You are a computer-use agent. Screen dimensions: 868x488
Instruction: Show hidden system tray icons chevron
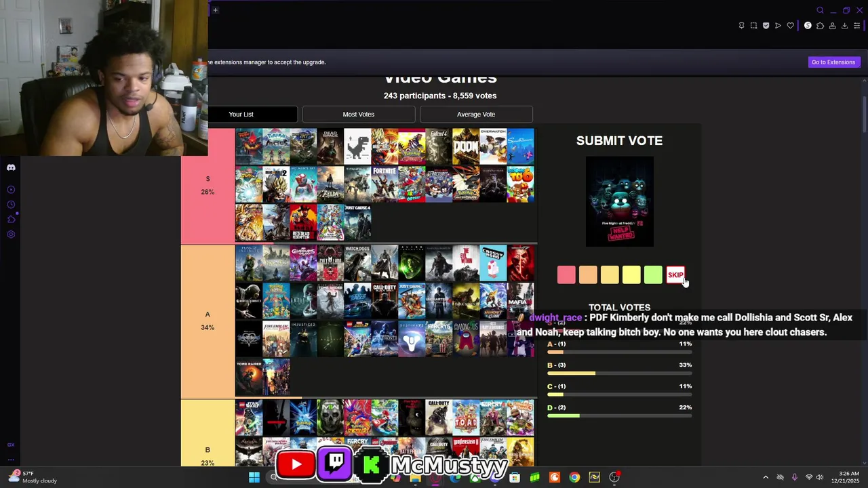(x=766, y=477)
